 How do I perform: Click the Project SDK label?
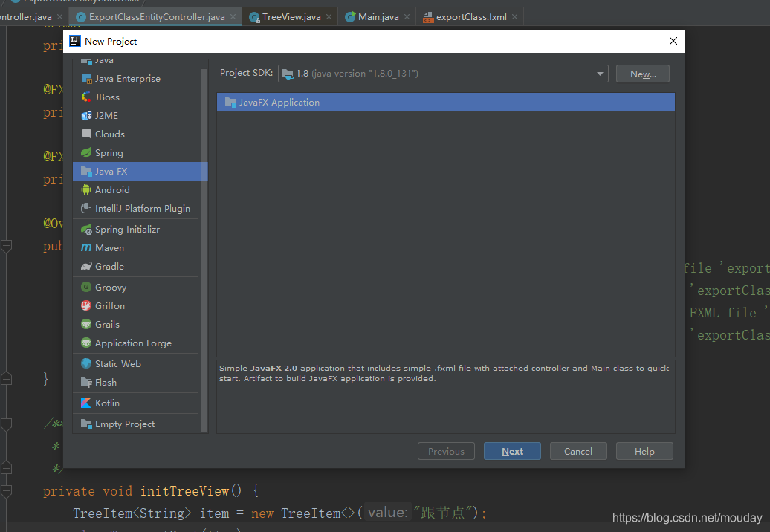246,73
